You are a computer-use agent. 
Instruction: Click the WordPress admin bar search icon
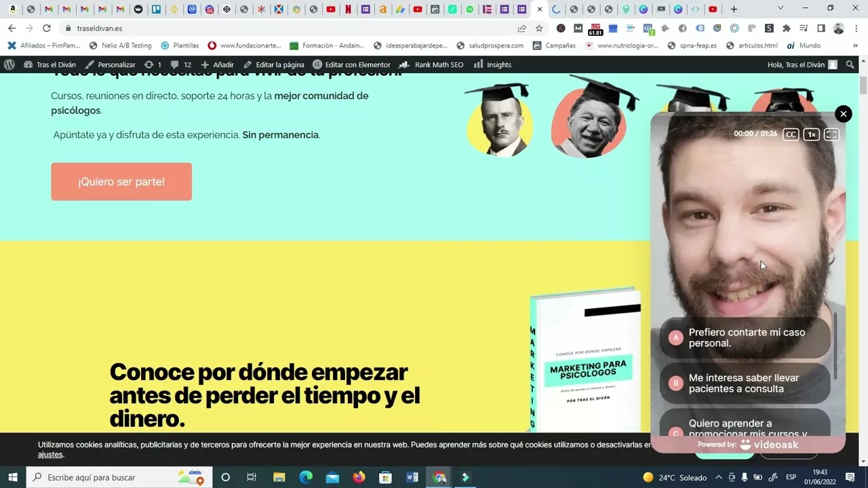point(850,64)
